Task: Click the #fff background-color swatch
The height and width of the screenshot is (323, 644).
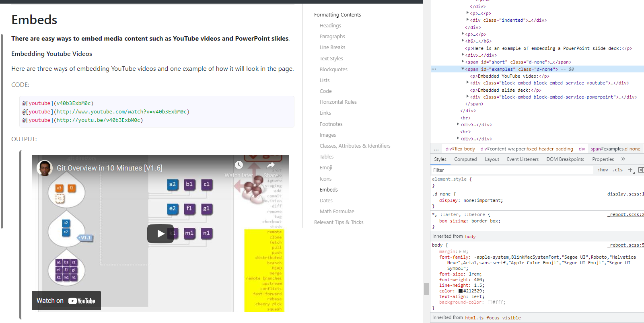Action: [490, 302]
